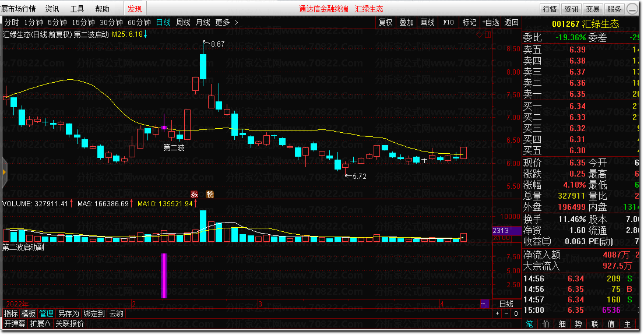Click the 001267 汇绿生态 stock title
The height and width of the screenshot is (335, 644).
click(585, 24)
